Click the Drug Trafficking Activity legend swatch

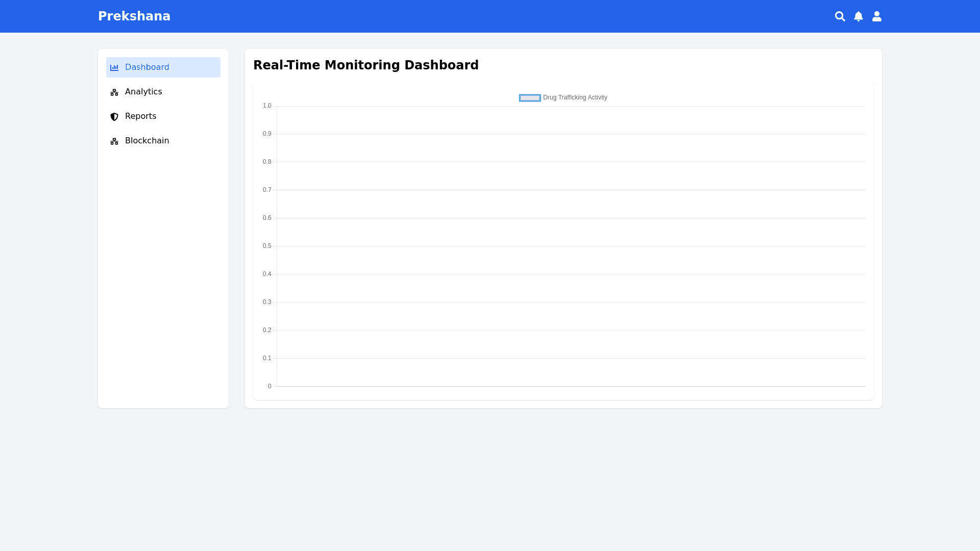(x=529, y=97)
